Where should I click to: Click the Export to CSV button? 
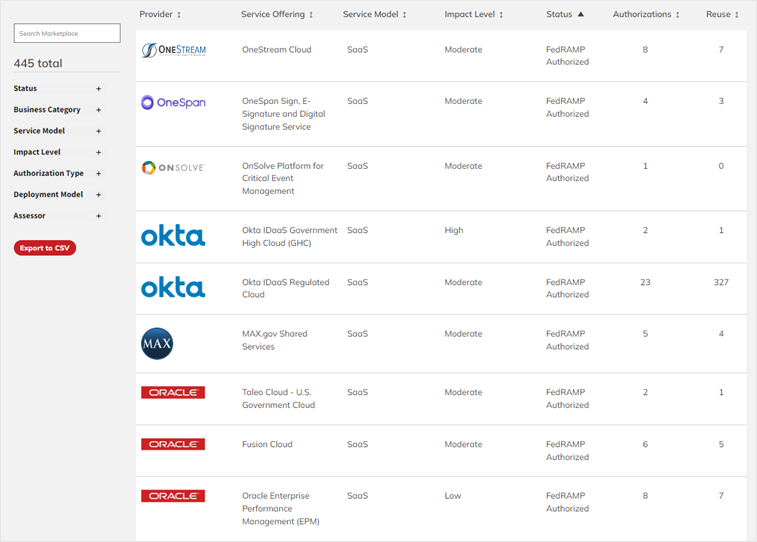click(x=45, y=248)
